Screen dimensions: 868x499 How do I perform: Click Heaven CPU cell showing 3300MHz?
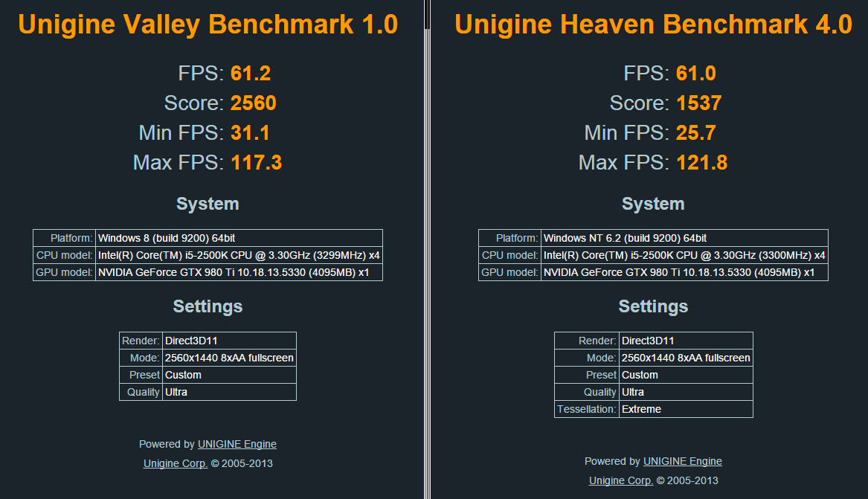tap(685, 256)
